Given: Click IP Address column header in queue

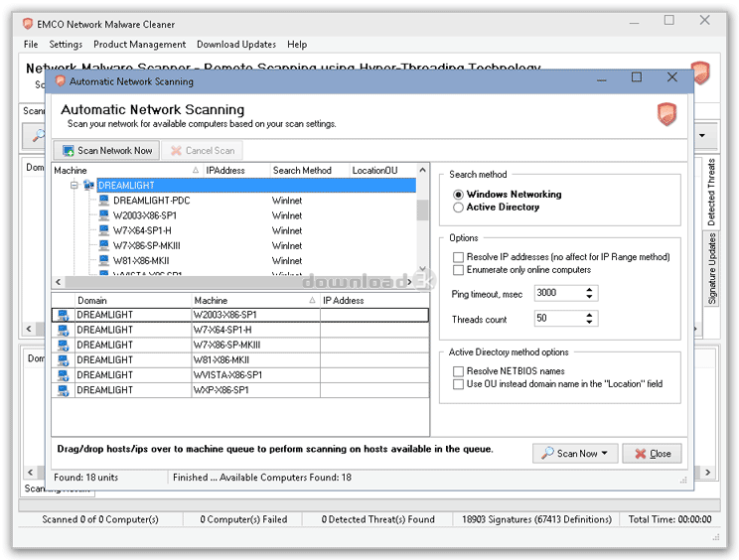Looking at the screenshot, I should 374,301.
